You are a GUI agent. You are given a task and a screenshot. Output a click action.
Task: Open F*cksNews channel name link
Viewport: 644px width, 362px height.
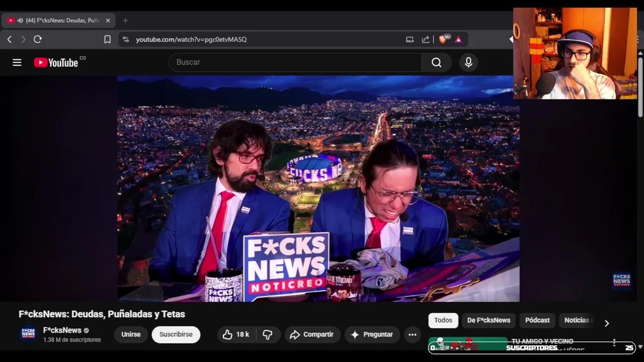[62, 330]
